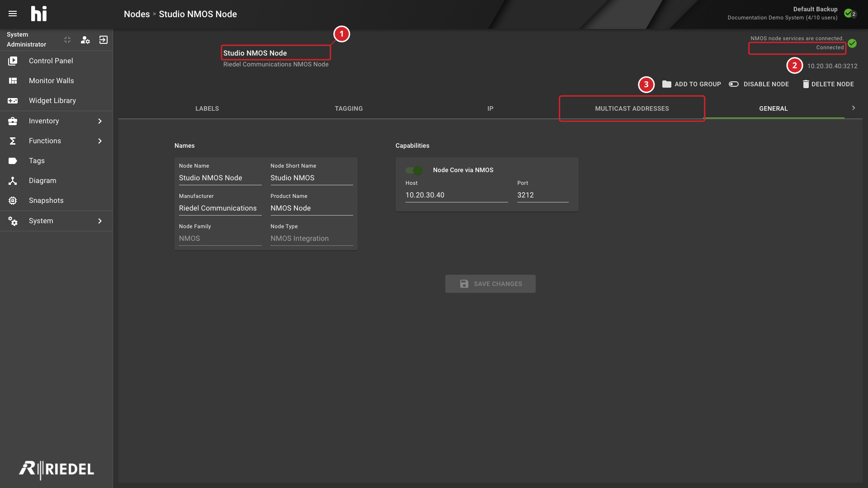This screenshot has height=488, width=868.
Task: Click the Inventory briefcase icon
Action: [13, 121]
